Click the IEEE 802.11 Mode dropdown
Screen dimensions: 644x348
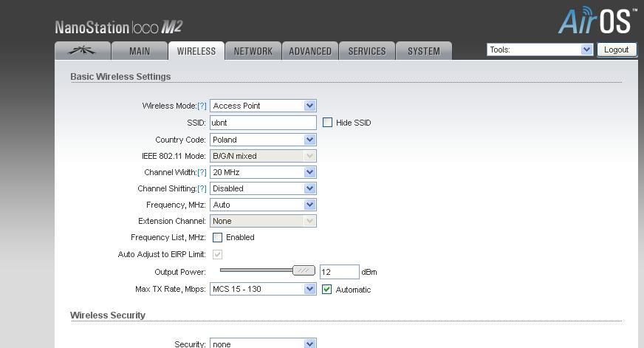pyautogui.click(x=263, y=156)
